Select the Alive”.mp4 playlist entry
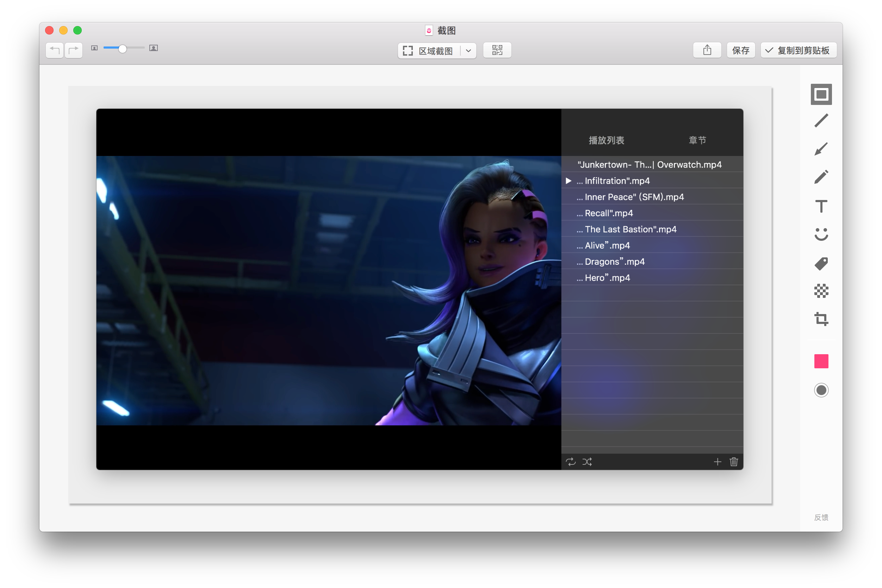Screen dimensions: 882x588 click(x=652, y=245)
